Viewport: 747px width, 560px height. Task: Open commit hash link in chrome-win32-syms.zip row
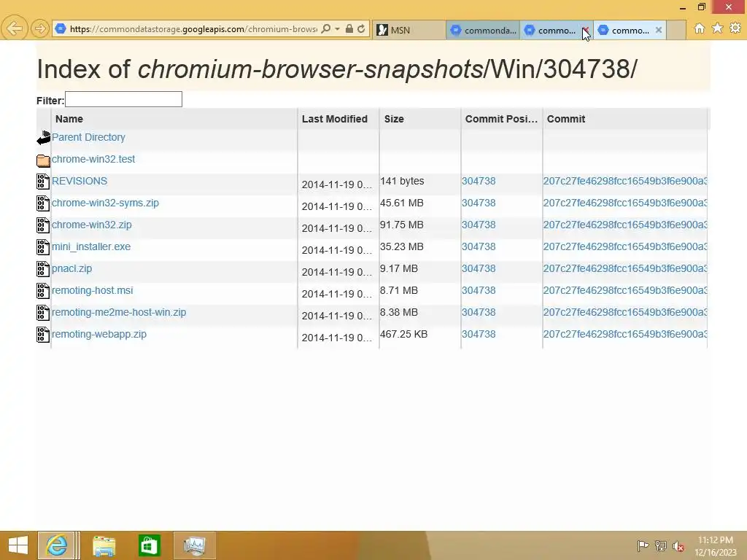pos(625,203)
